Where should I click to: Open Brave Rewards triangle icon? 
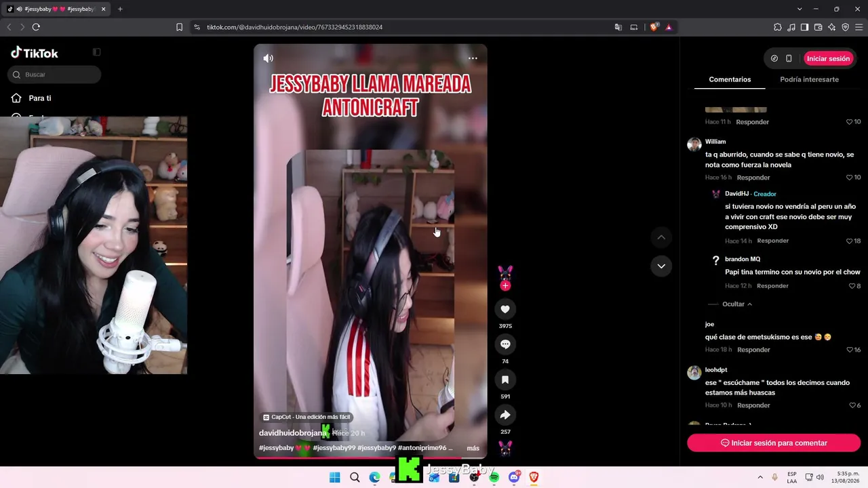pyautogui.click(x=669, y=27)
